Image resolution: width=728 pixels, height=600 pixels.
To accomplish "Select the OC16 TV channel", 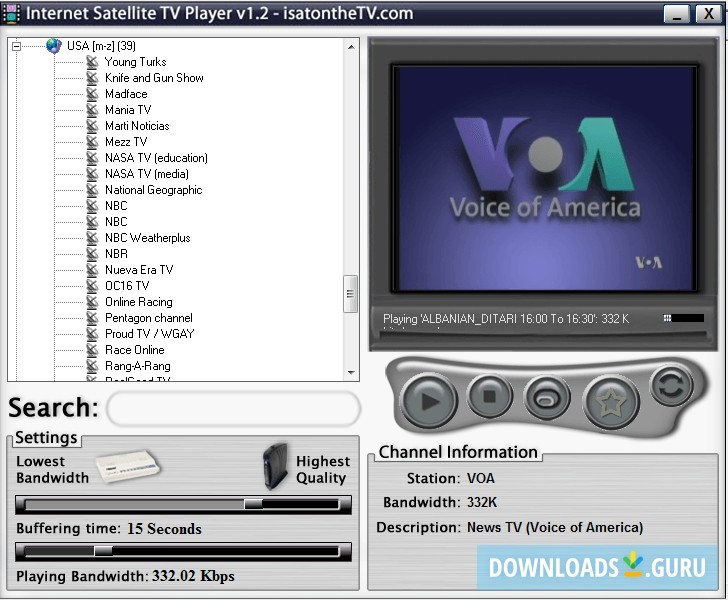I will point(127,286).
